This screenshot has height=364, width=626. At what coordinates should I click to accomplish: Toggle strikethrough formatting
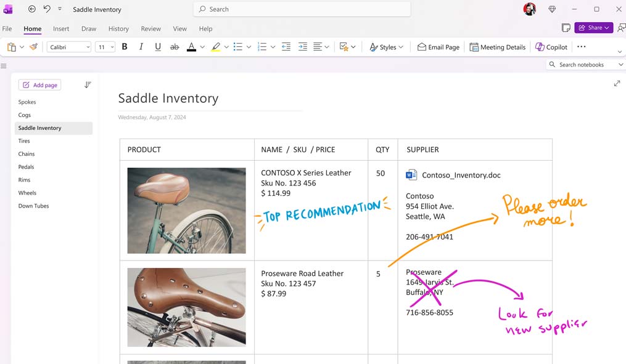tap(175, 47)
